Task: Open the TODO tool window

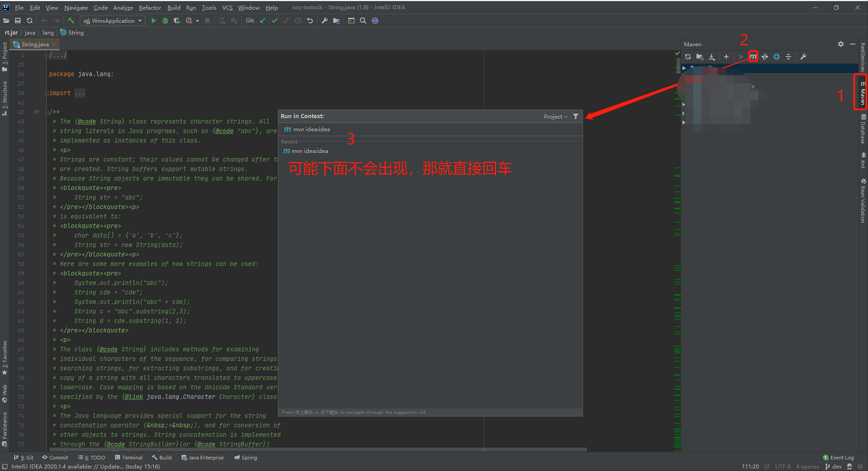Action: [x=91, y=458]
